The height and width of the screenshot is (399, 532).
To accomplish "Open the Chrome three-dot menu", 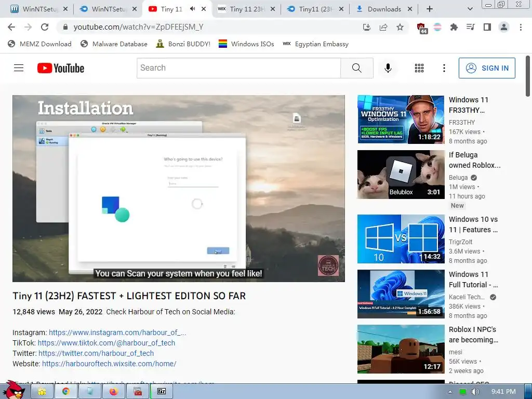I will (x=521, y=27).
